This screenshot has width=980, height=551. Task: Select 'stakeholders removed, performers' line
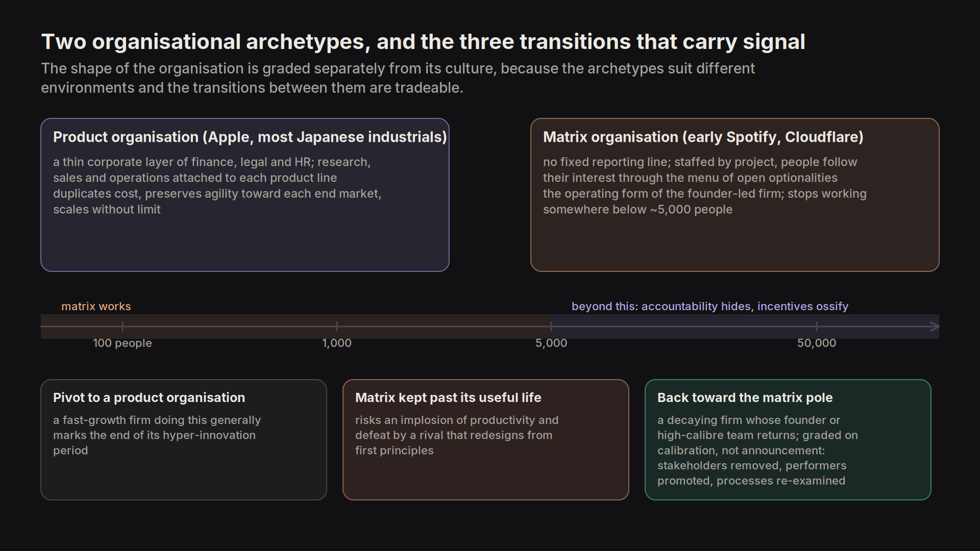752,466
